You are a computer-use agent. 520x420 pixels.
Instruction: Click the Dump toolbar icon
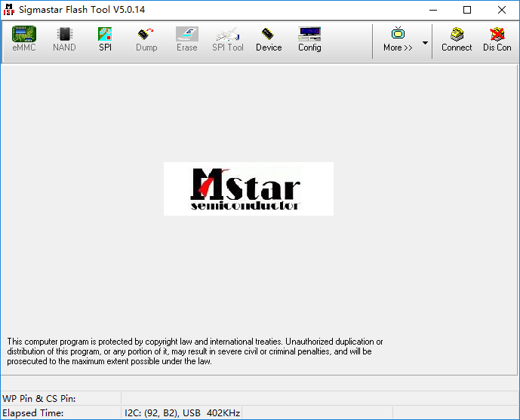pyautogui.click(x=146, y=39)
